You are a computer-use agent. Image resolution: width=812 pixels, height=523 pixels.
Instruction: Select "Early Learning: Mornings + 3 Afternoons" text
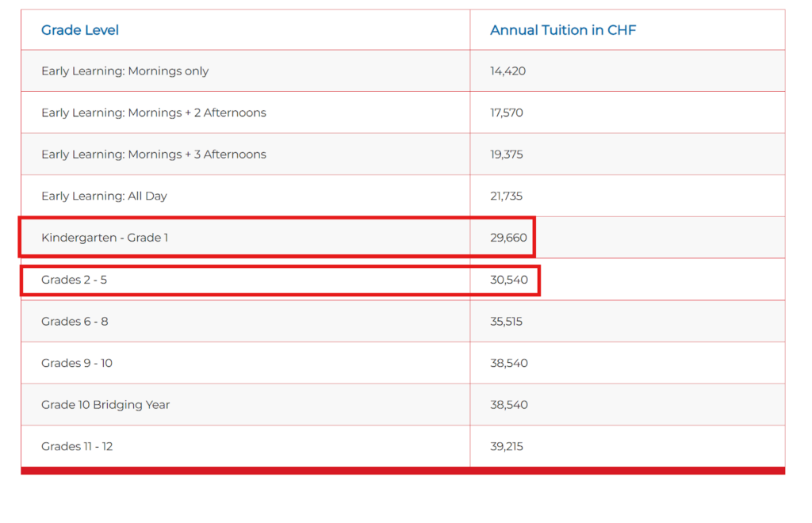pos(154,155)
